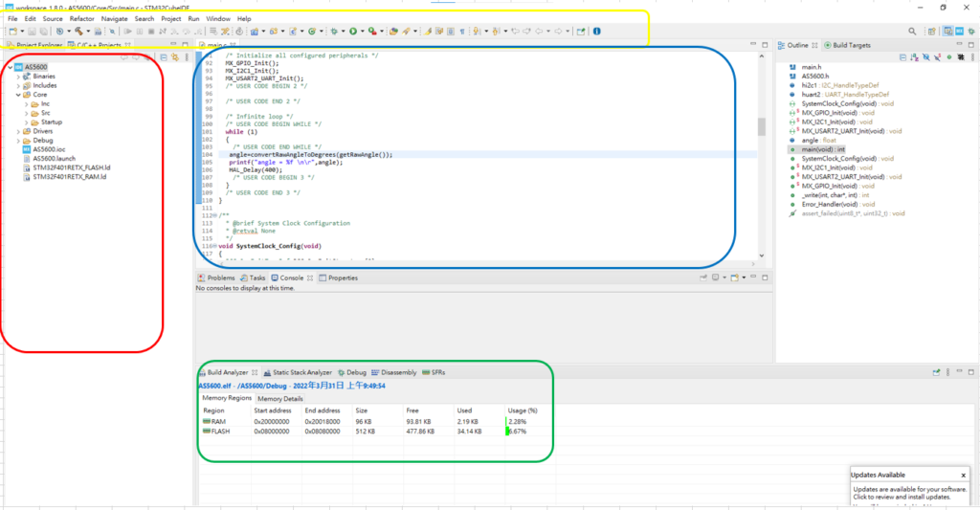Click Collapse All icon in Outline toolbar
Image resolution: width=980 pixels, height=510 pixels.
click(902, 57)
